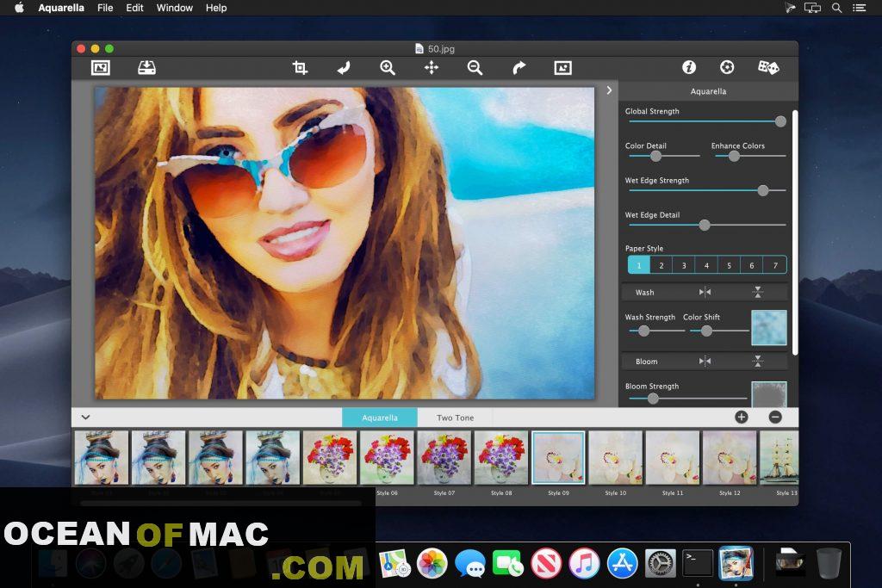The image size is (882, 588).
Task: Open the Window menu
Action: click(x=174, y=8)
